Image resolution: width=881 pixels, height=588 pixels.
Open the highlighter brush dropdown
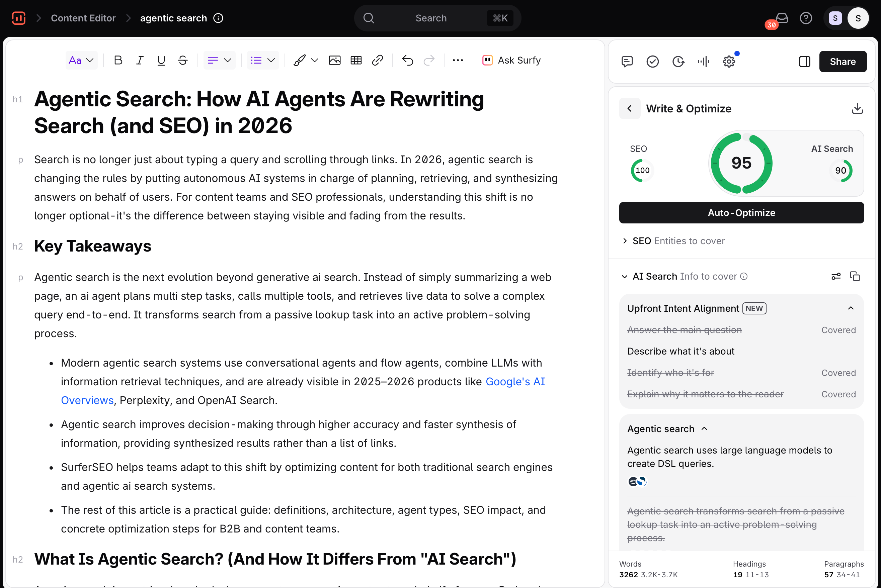click(306, 61)
